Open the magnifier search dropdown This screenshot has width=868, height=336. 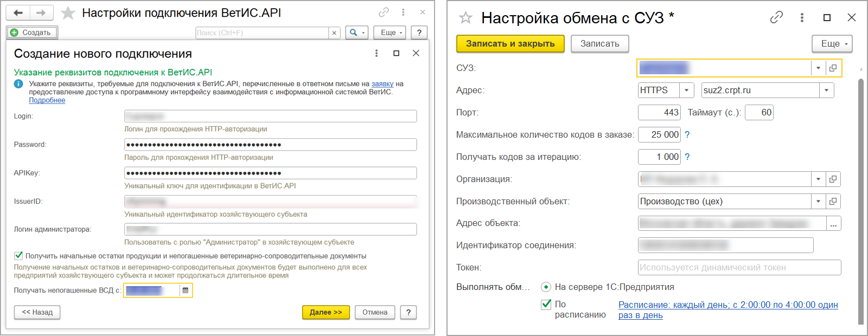[357, 33]
